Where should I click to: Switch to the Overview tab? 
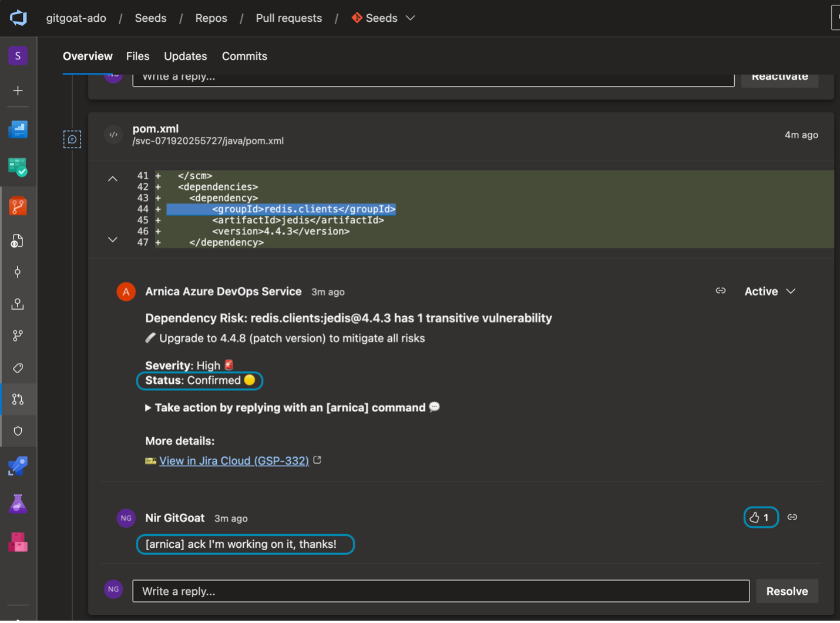(x=88, y=56)
